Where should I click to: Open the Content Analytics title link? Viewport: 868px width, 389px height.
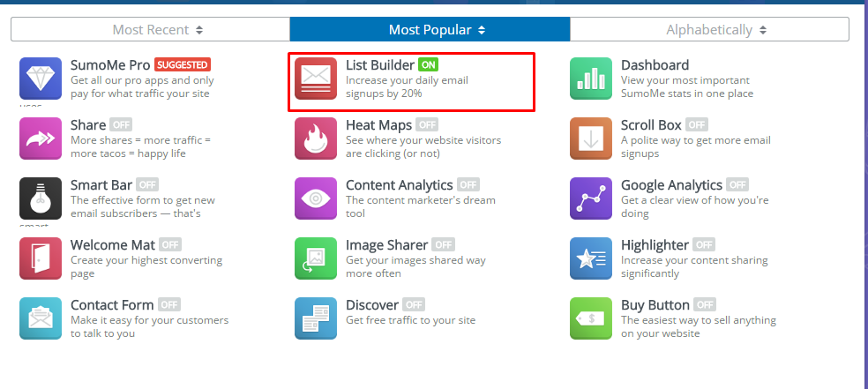coord(399,184)
